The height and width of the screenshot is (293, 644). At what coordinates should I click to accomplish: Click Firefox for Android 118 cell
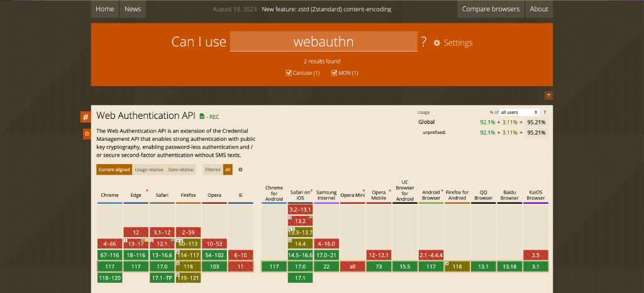(x=457, y=267)
